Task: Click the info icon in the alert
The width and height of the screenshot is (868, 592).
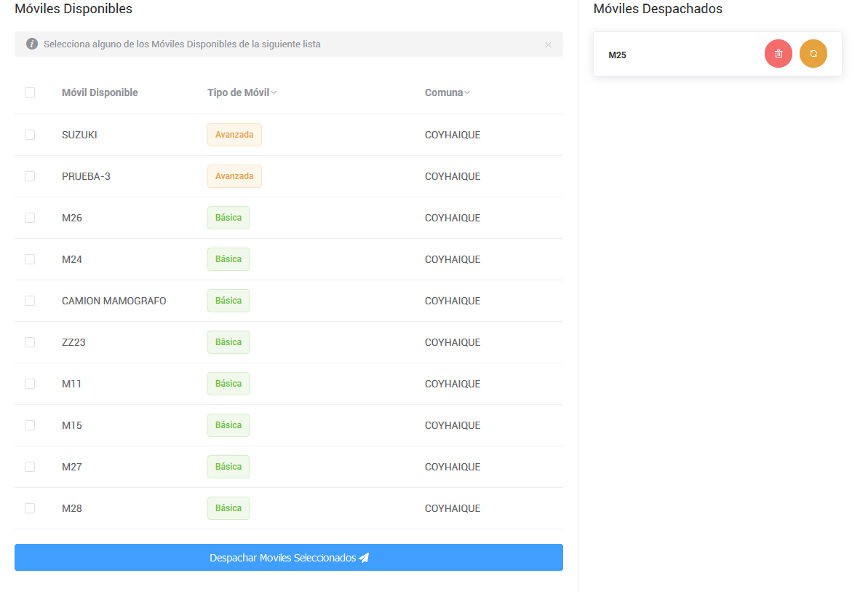Action: (x=32, y=44)
